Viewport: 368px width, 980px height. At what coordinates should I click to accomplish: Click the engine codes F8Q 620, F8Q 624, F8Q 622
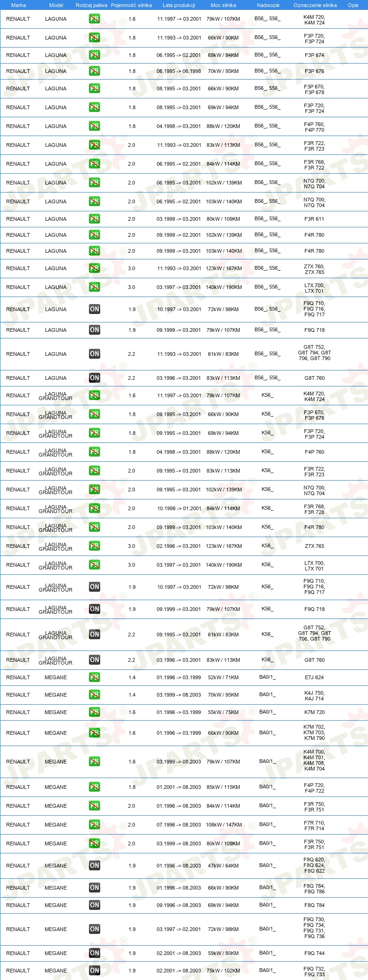tap(314, 865)
